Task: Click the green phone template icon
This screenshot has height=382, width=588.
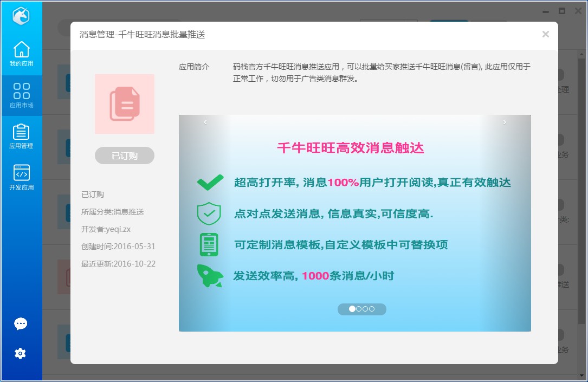Action: pyautogui.click(x=209, y=245)
